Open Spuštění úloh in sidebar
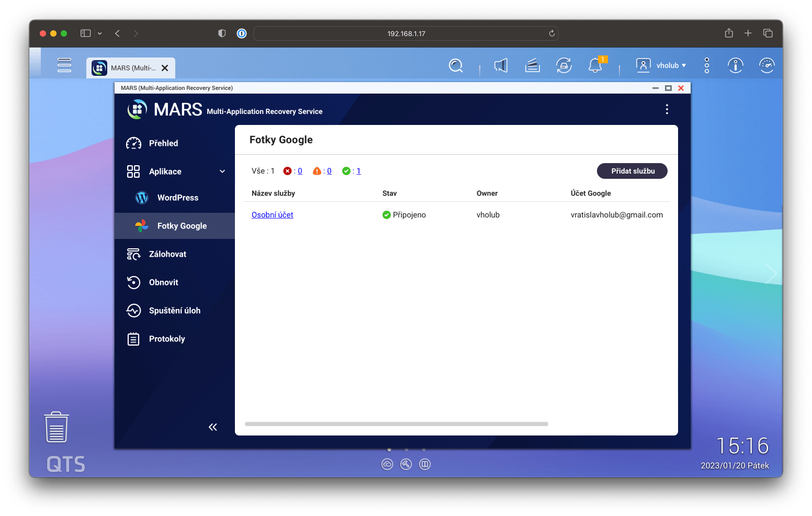The width and height of the screenshot is (812, 516). pyautogui.click(x=175, y=311)
